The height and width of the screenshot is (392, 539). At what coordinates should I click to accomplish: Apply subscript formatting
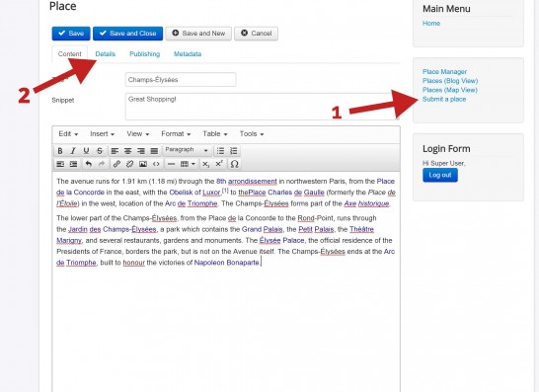pyautogui.click(x=205, y=164)
